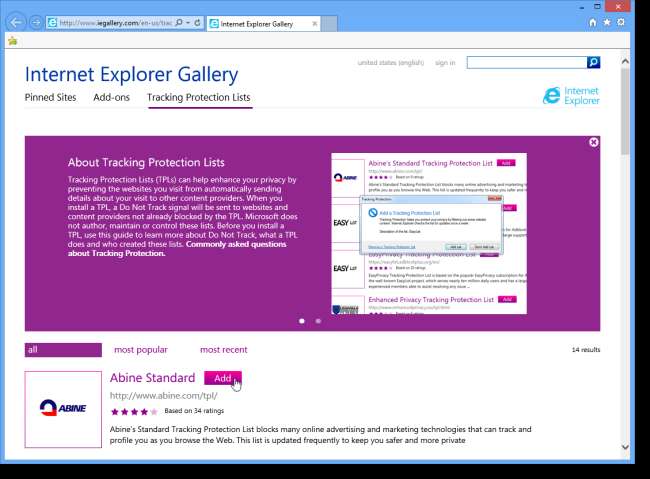
Task: Open the http://www.abine.com/tpl/ link
Action: [163, 396]
